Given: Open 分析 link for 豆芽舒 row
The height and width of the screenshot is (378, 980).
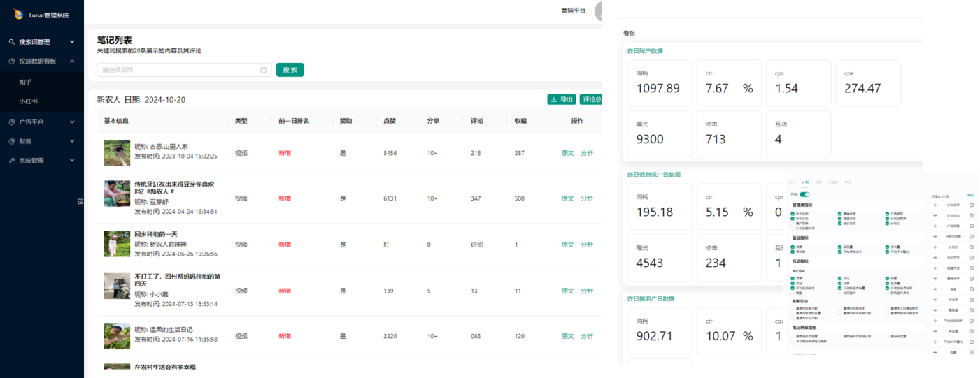Looking at the screenshot, I should click(x=586, y=198).
